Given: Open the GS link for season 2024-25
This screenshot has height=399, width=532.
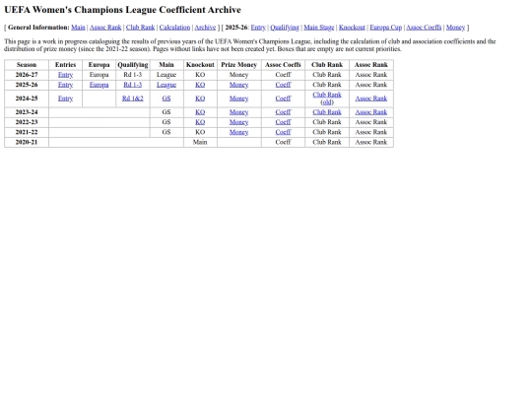Looking at the screenshot, I should tap(166, 99).
